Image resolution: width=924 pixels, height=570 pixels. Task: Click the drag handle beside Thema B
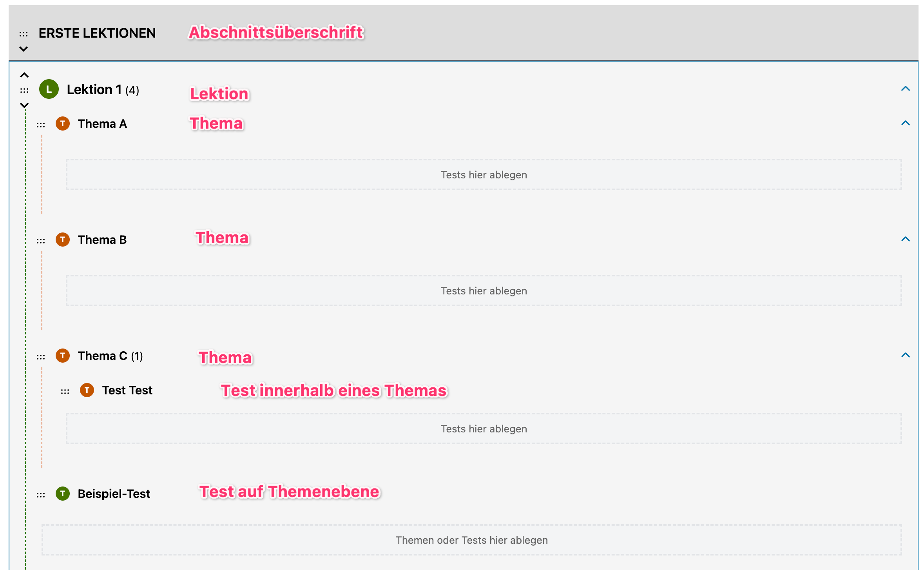tap(41, 241)
